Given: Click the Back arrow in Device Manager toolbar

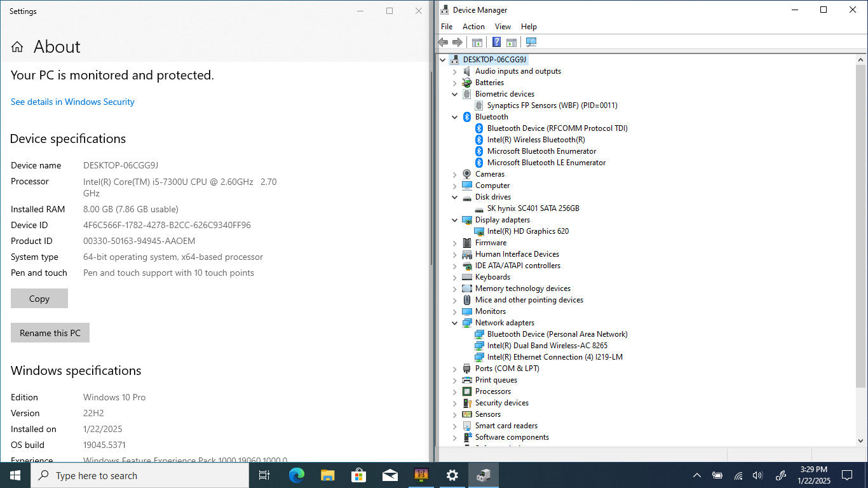Looking at the screenshot, I should tap(443, 43).
